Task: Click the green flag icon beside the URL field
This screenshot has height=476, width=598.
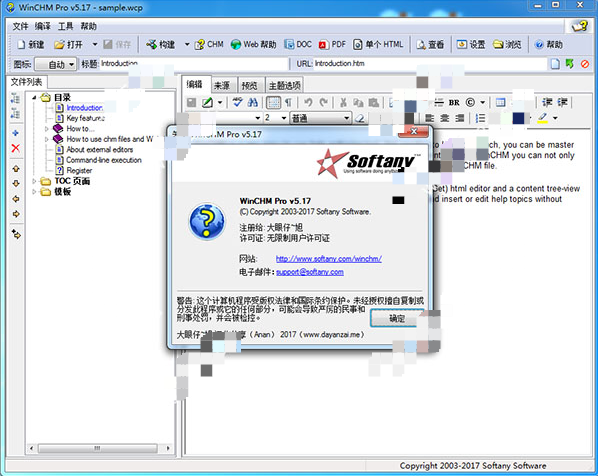Action: 570,64
